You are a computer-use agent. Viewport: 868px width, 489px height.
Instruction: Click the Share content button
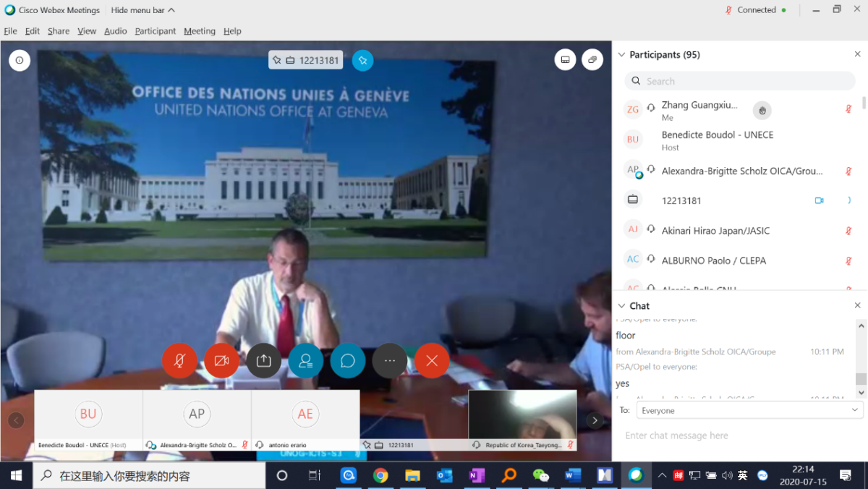click(263, 360)
